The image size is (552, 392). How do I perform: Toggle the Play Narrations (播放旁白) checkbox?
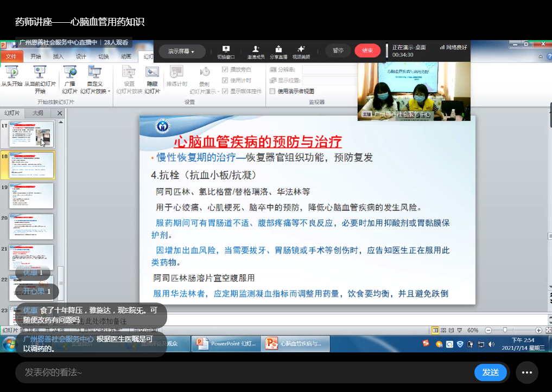tap(225, 69)
